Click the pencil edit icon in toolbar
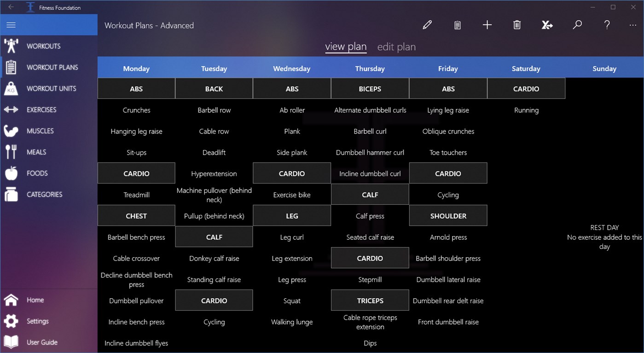The image size is (644, 353). pos(427,25)
